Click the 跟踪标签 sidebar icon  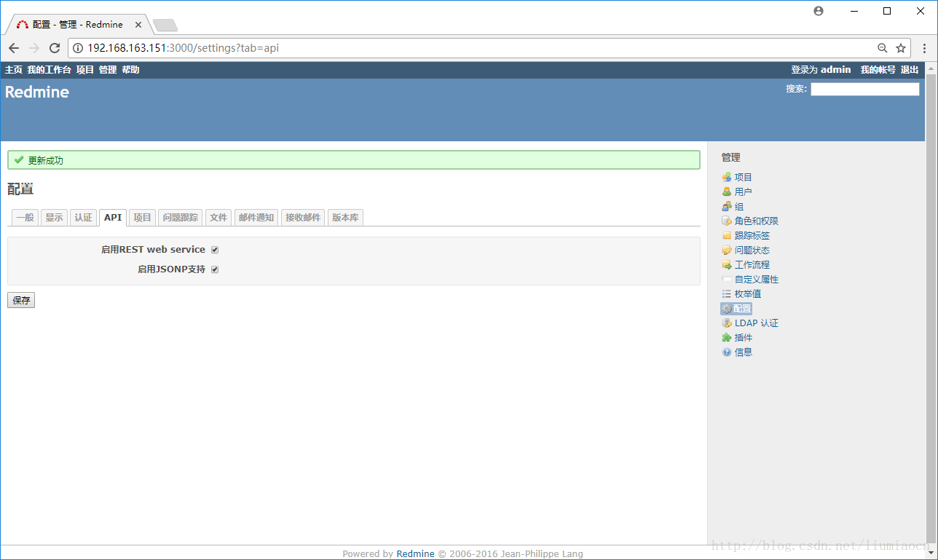click(x=726, y=235)
